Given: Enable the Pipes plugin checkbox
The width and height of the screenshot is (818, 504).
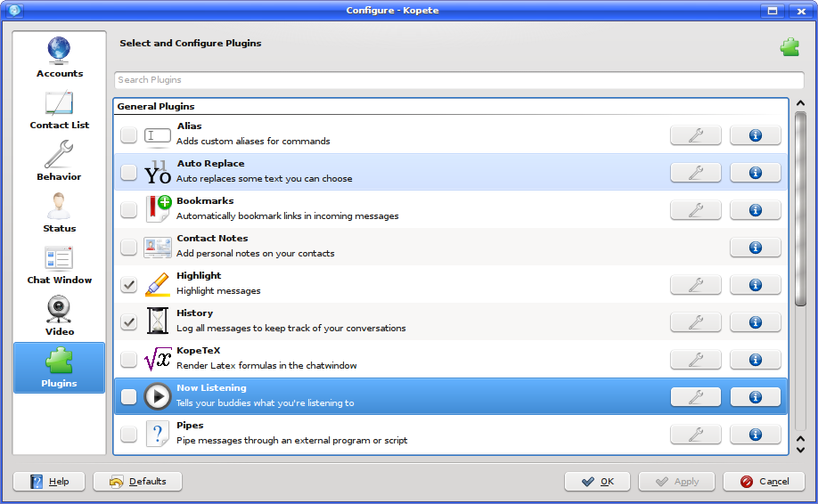Looking at the screenshot, I should (128, 435).
